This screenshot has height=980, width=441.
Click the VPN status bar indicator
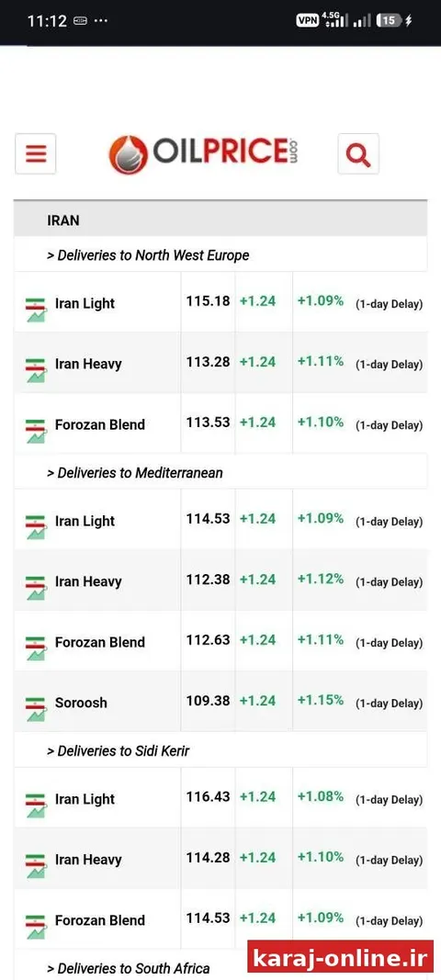(x=307, y=20)
